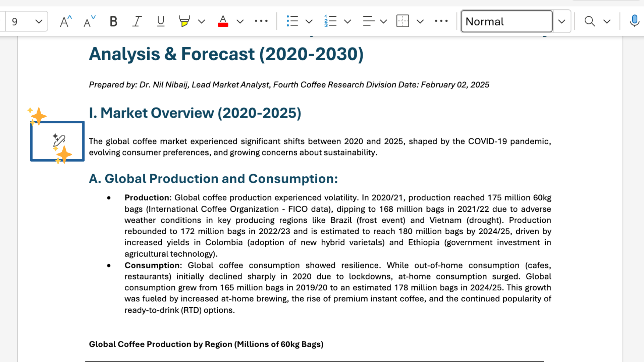
Task: Expand font color options arrow
Action: tap(240, 21)
